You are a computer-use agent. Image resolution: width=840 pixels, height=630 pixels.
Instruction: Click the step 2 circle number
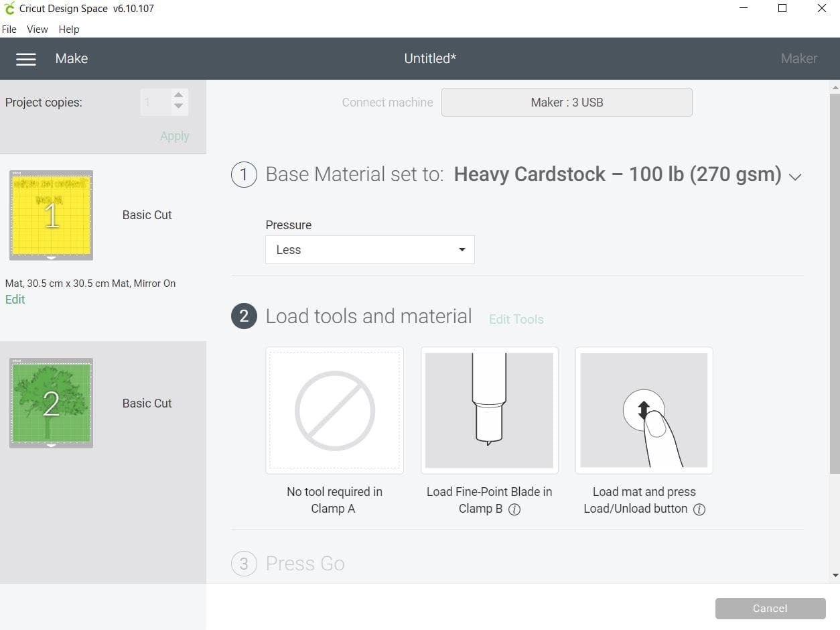pyautogui.click(x=244, y=316)
